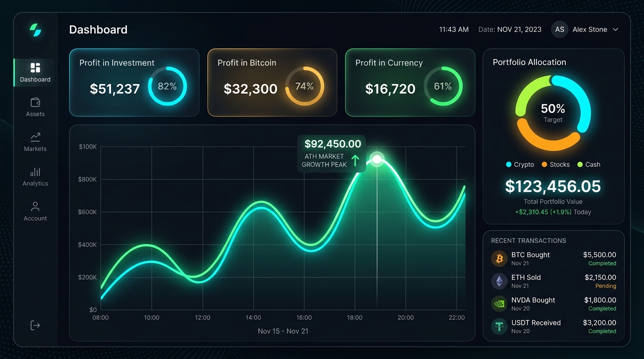Click the Recent Transactions heading

click(x=528, y=241)
